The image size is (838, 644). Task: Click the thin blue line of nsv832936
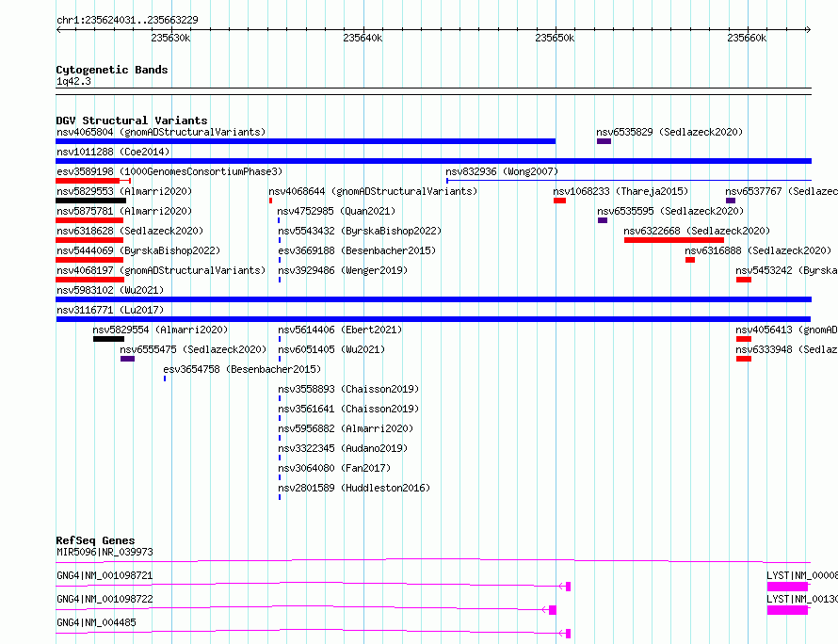point(629,181)
